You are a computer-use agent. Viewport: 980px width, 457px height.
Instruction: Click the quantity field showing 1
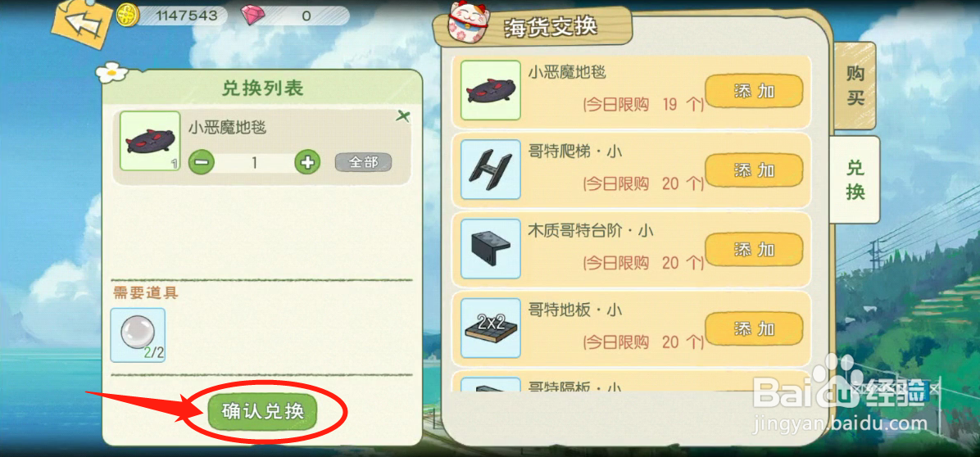[254, 163]
